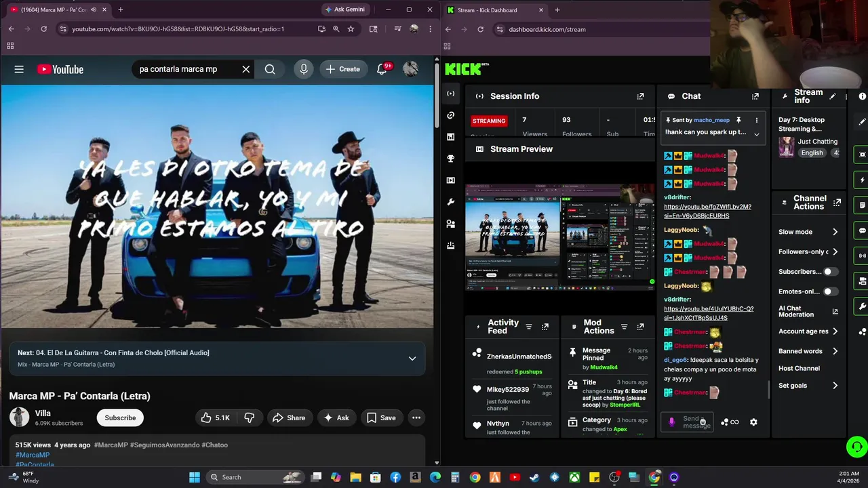Open Kick sidebar community people icon
The image size is (868, 488).
(x=451, y=224)
